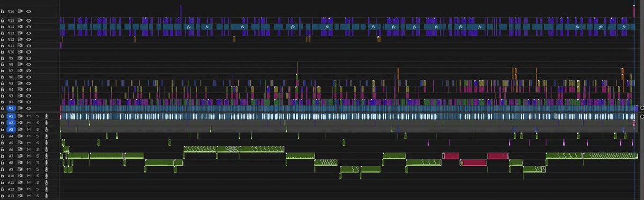Select the A12 track label
Viewport: 644px width, 200px height.
point(11,189)
